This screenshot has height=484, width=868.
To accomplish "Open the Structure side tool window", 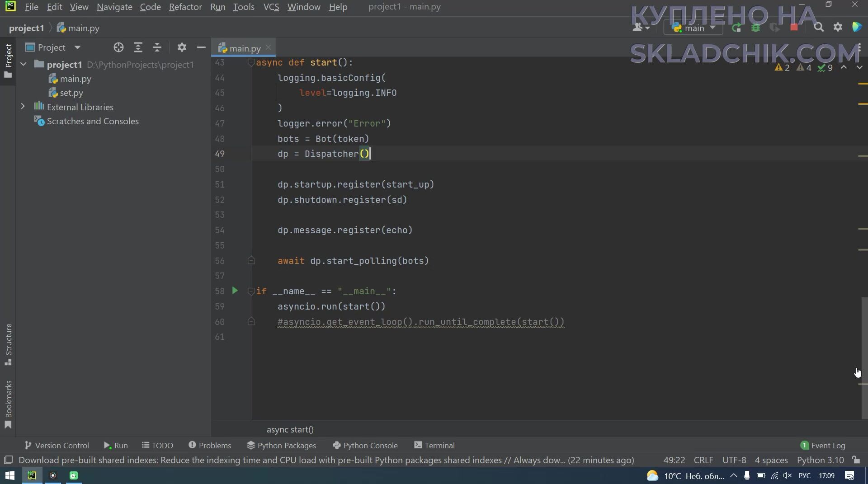I will point(8,344).
